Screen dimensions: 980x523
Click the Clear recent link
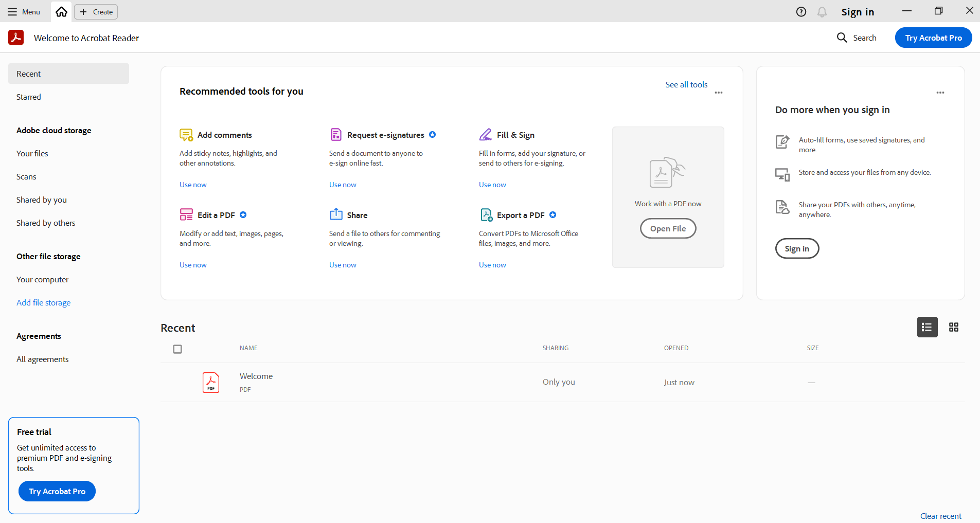click(940, 516)
